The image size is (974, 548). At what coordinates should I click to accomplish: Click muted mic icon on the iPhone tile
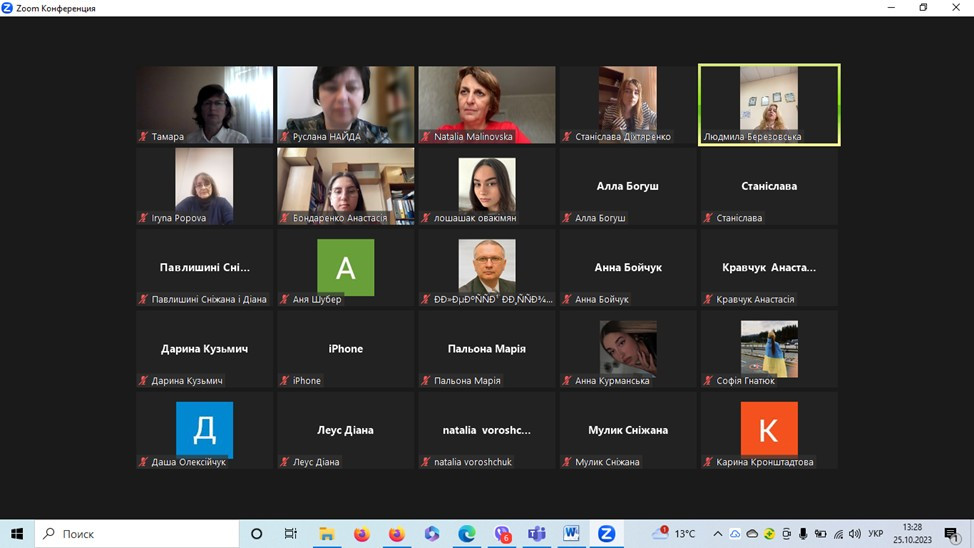[284, 381]
